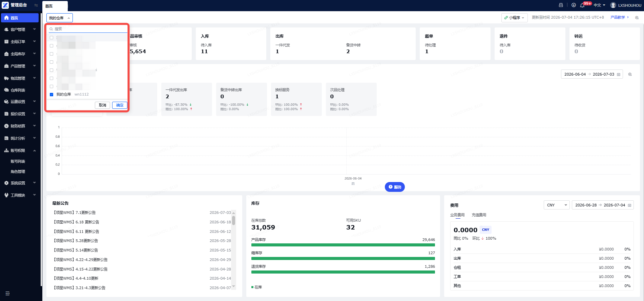644x301 pixels.
Task: Click the sidebar fold icon beside 管理后台
Action: (36, 5)
